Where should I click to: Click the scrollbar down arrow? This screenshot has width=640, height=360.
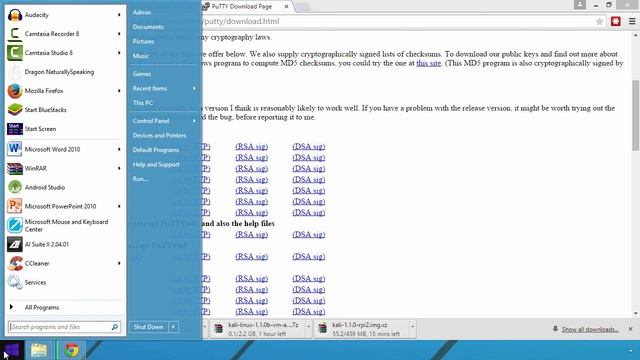pos(636,313)
